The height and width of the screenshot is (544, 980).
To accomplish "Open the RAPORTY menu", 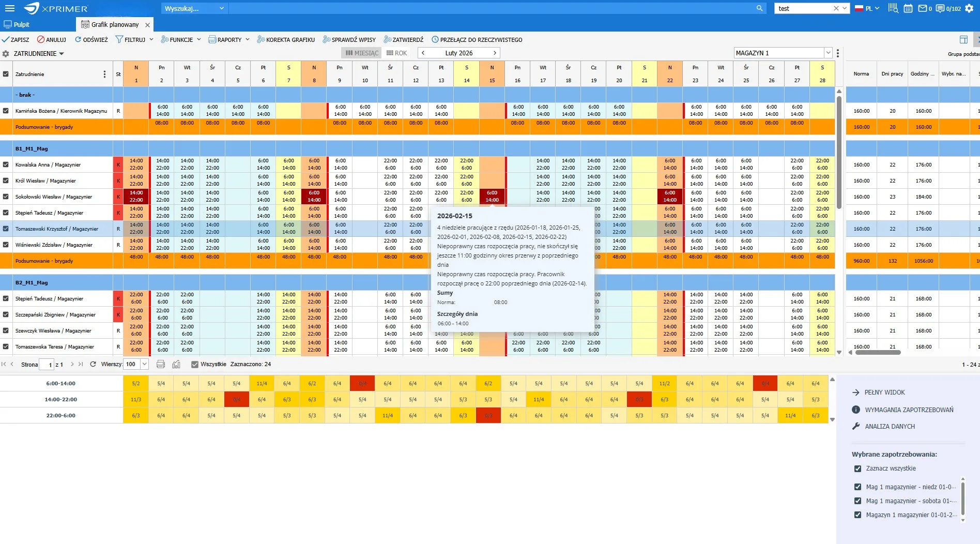I will click(x=229, y=39).
